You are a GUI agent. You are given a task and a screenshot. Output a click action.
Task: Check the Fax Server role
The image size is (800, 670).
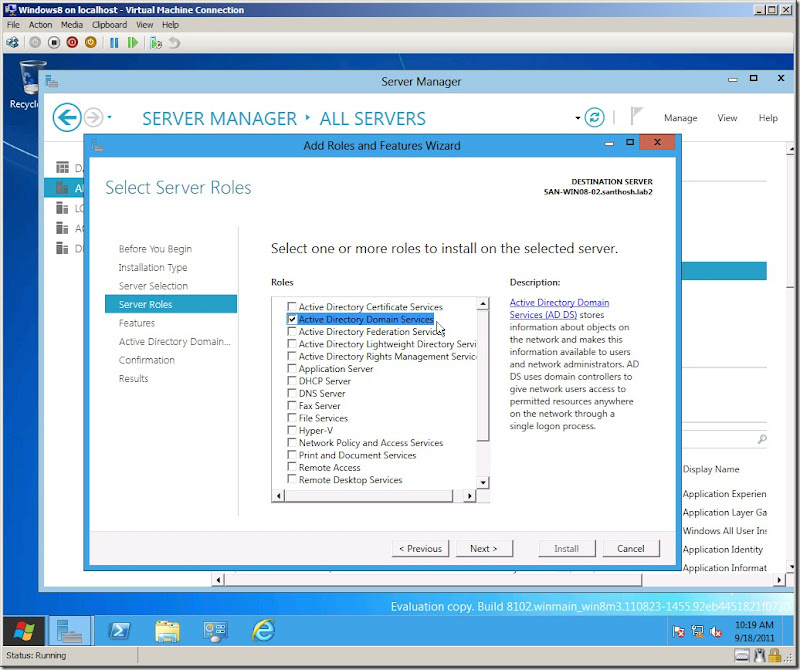coord(292,405)
